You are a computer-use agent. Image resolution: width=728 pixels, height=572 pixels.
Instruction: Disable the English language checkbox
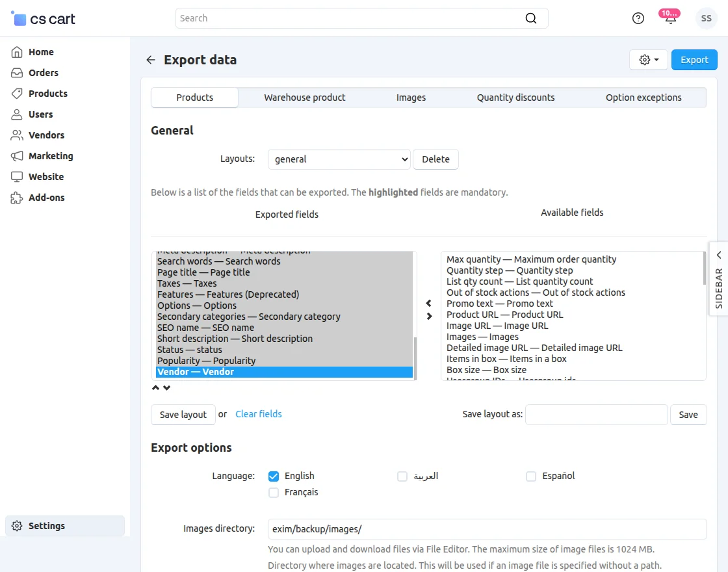tap(274, 476)
